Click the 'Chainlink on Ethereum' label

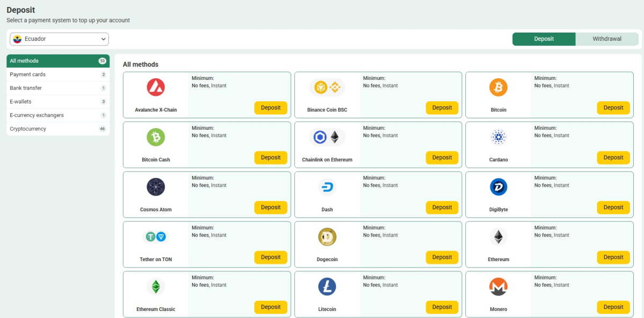tap(327, 160)
